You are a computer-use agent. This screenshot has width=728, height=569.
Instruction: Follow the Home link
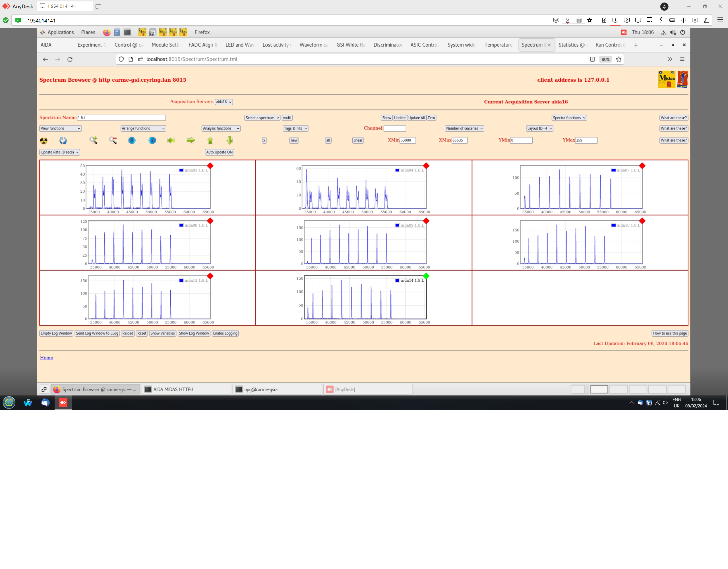[46, 358]
